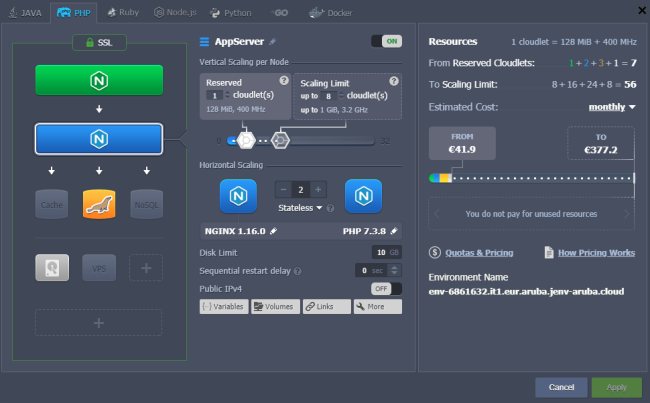Open the How Pricing Works link
650x403 pixels.
click(596, 252)
